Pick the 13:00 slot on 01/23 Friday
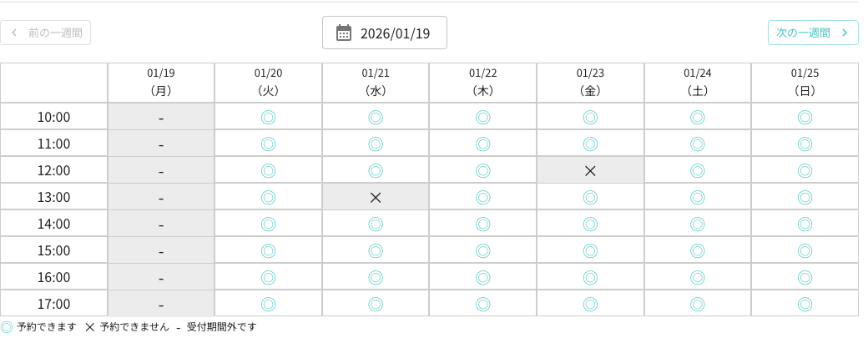868x343 pixels. (590, 197)
